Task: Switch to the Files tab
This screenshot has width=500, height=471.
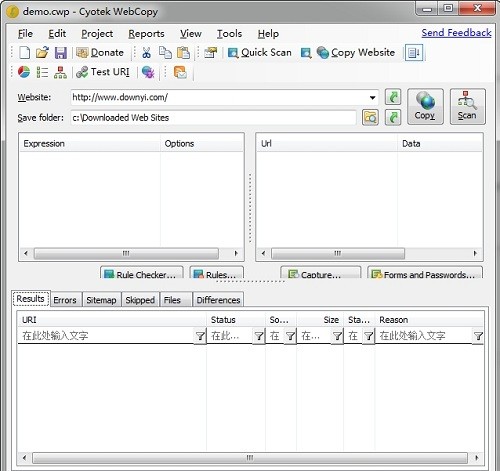Action: tap(176, 300)
